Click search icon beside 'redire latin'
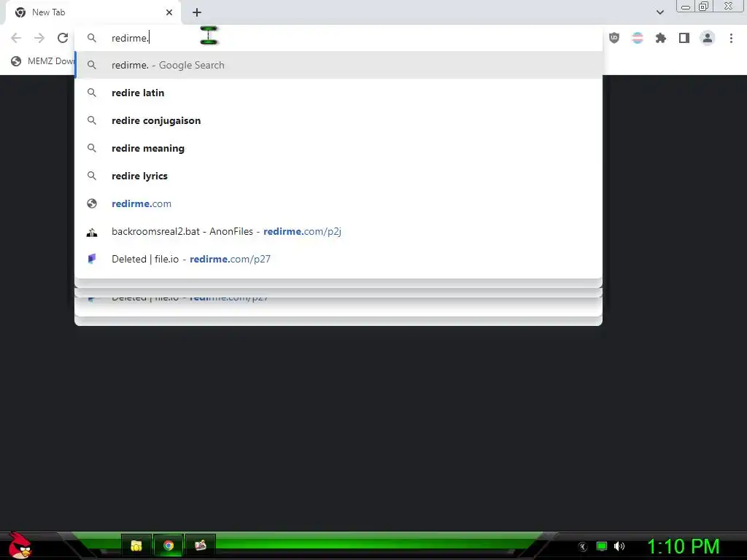Screen dimensions: 747x560 coord(92,93)
